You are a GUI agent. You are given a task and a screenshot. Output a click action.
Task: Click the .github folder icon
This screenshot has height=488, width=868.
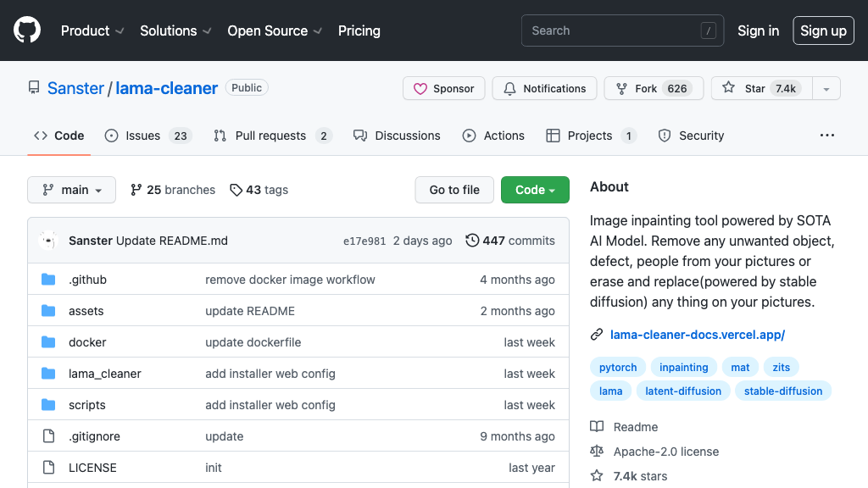(48, 280)
